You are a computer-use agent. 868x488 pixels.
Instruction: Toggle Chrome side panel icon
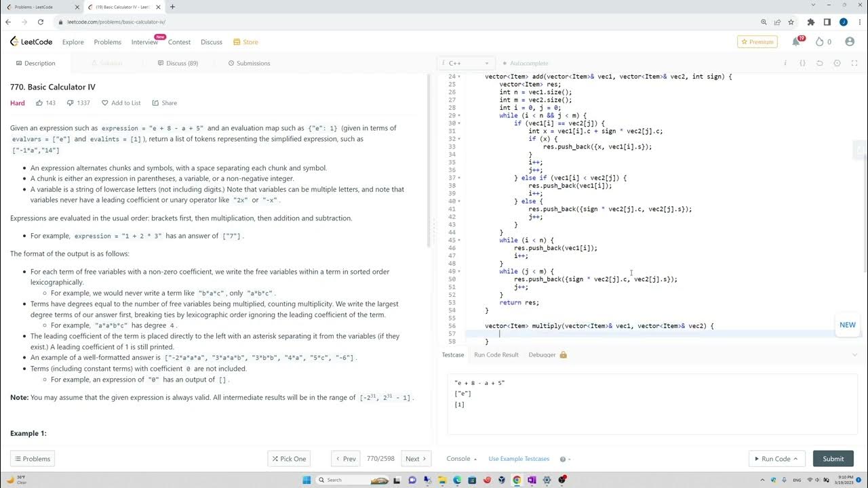827,22
